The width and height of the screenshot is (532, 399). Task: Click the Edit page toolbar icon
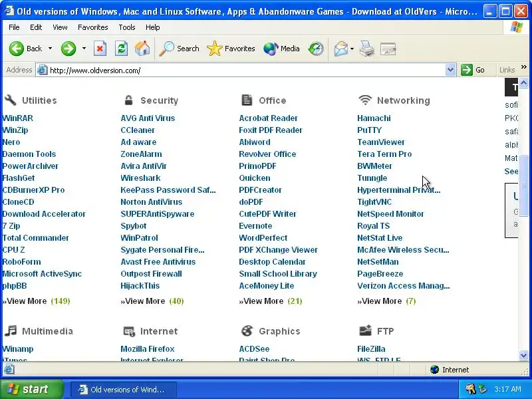click(x=388, y=49)
